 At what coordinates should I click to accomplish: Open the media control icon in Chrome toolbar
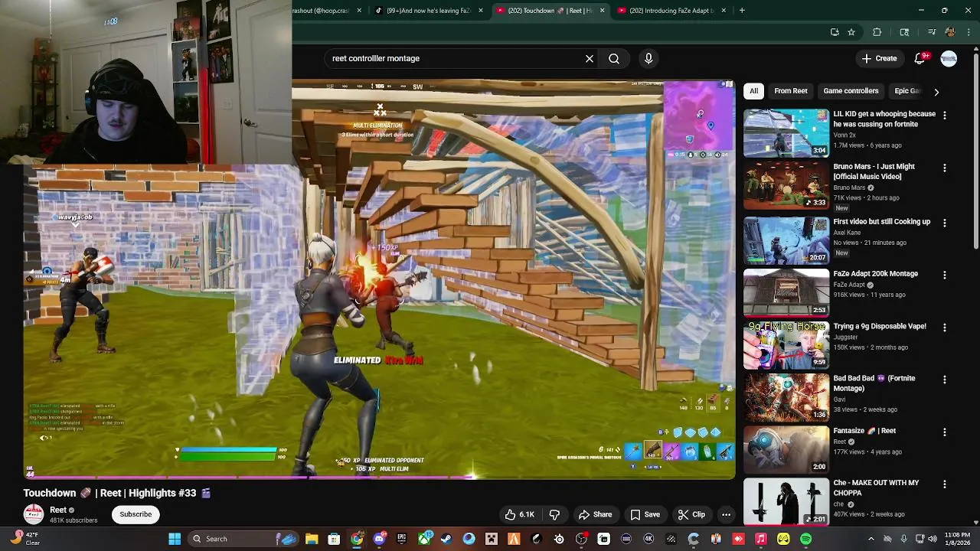coord(932,32)
